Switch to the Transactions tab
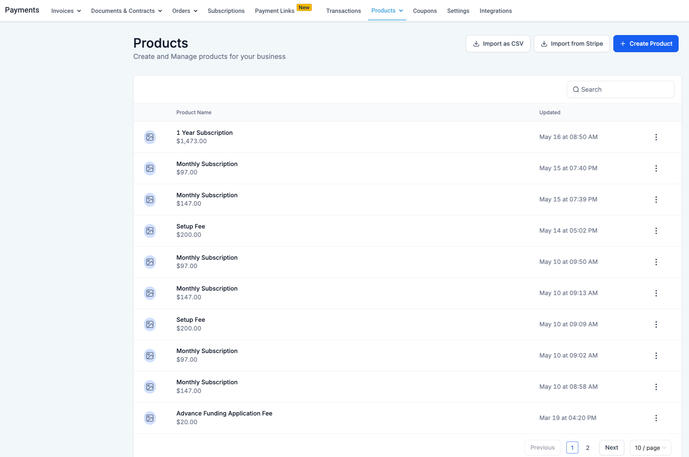 (343, 11)
